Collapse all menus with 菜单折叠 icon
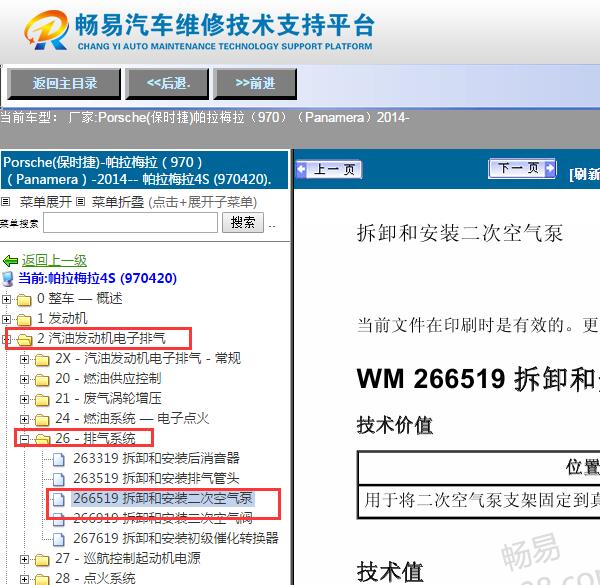The width and height of the screenshot is (600, 585). pyautogui.click(x=80, y=201)
